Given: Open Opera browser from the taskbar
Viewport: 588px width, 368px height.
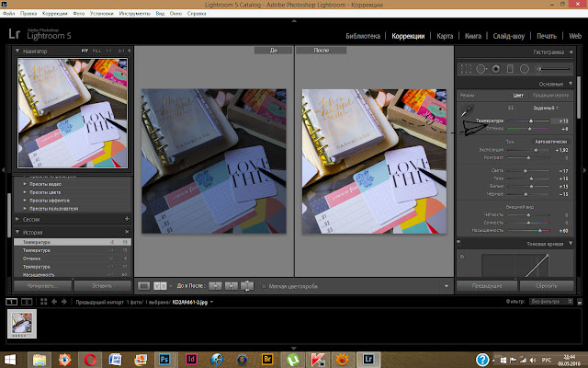Looking at the screenshot, I should 90,360.
